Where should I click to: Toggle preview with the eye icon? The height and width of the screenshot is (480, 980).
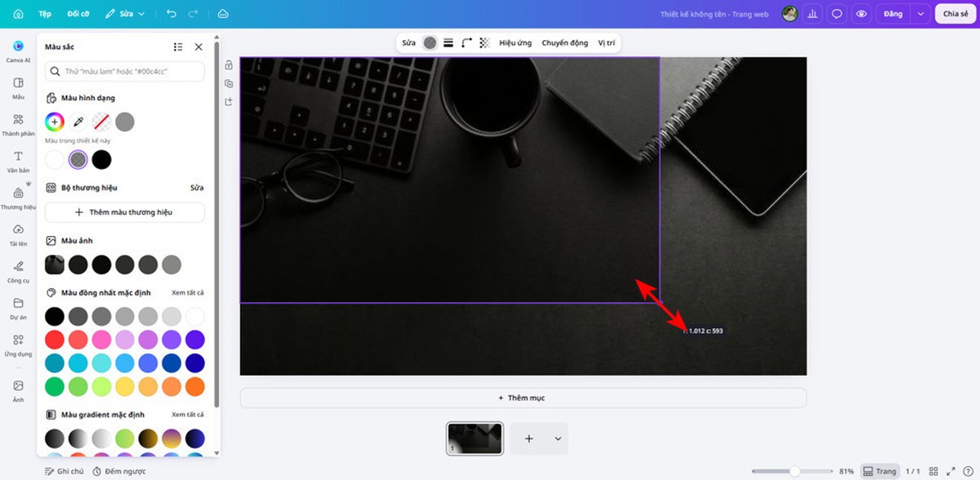pos(861,14)
